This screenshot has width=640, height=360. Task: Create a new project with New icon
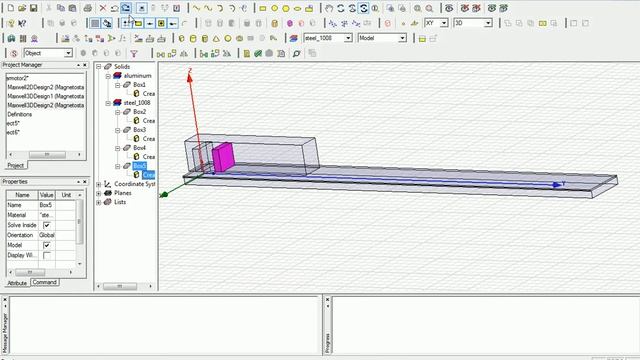tap(11, 8)
